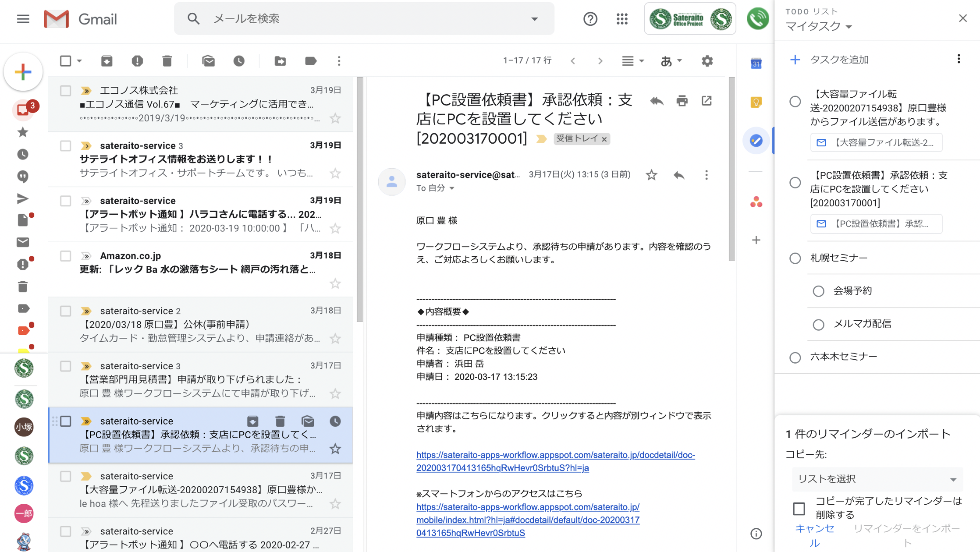Snooze using toolbar clock icon
Image resolution: width=980 pixels, height=552 pixels.
tap(239, 61)
